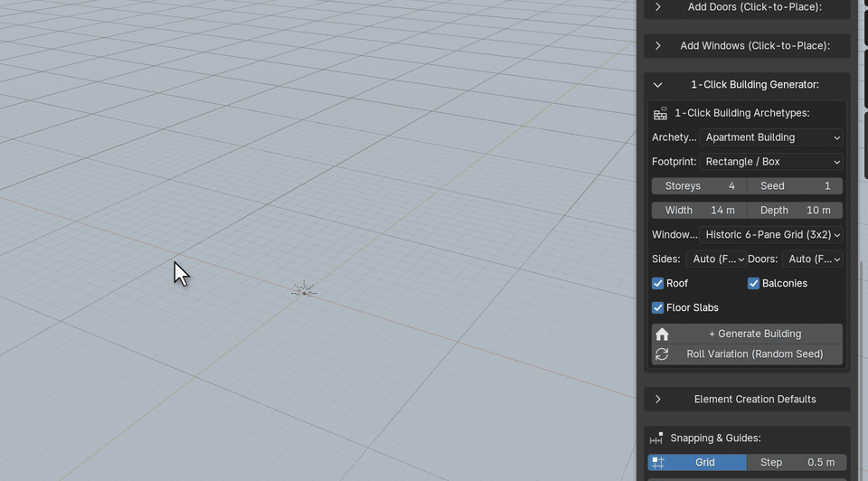
Task: Expand the Add Doors (Click-to-Place) panel
Action: (x=747, y=8)
